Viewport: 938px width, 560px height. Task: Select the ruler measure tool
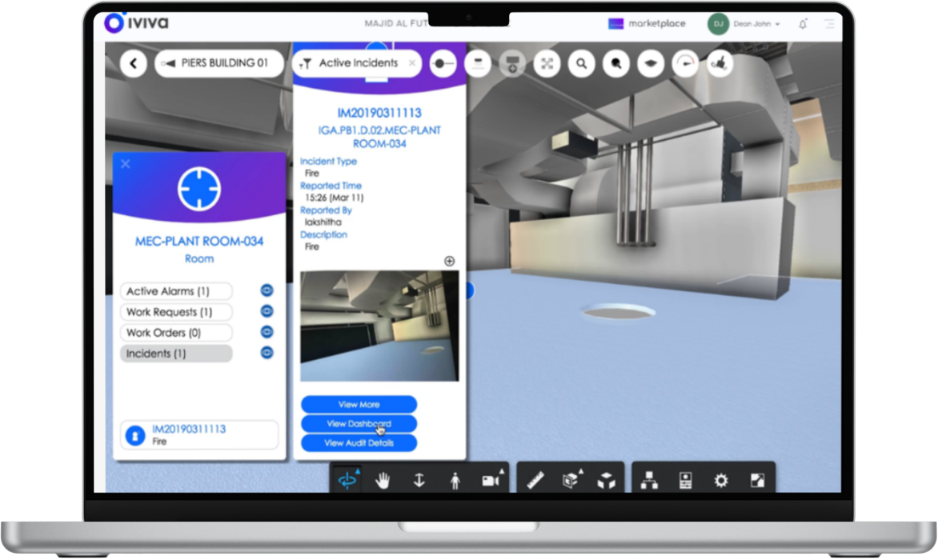pyautogui.click(x=535, y=481)
